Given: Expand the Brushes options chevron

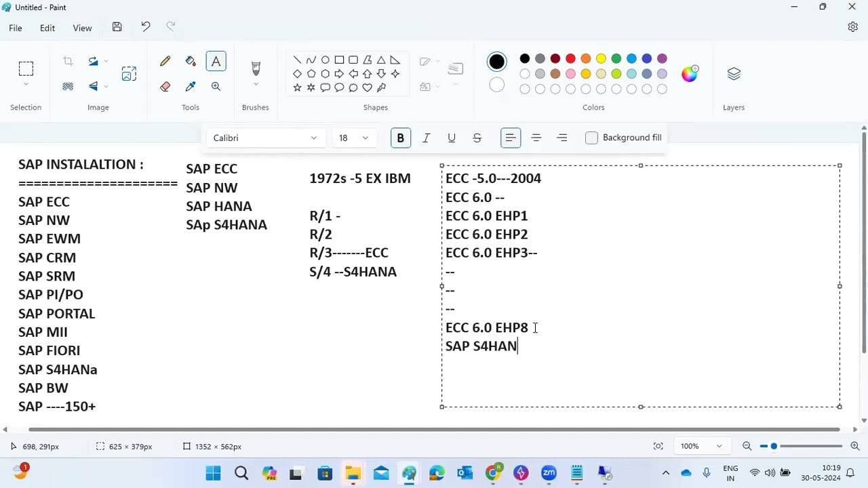Looking at the screenshot, I should click(x=256, y=85).
